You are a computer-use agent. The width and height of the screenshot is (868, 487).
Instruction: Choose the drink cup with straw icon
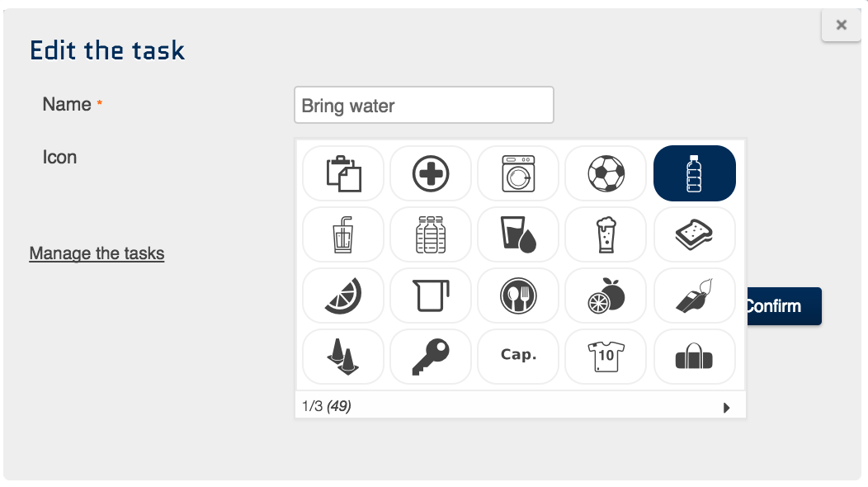tap(343, 234)
